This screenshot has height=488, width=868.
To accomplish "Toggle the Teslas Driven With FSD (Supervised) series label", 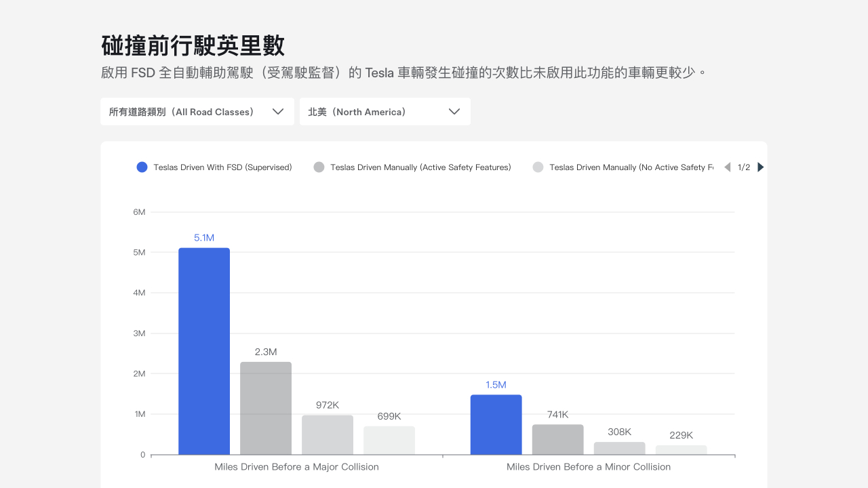I will click(222, 167).
